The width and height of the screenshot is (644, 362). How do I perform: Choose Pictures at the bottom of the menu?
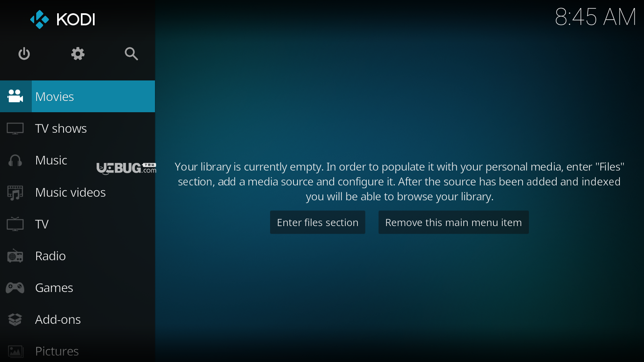click(57, 351)
